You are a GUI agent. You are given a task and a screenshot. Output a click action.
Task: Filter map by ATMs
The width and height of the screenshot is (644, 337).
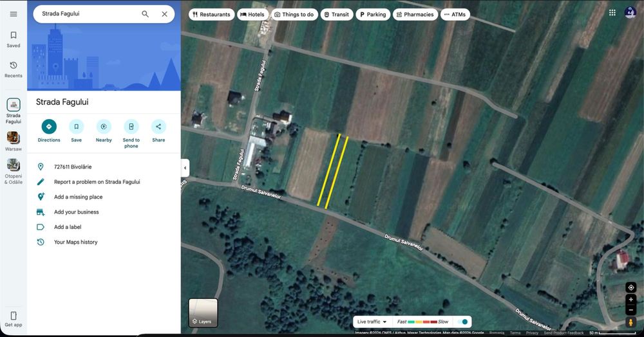tap(455, 14)
